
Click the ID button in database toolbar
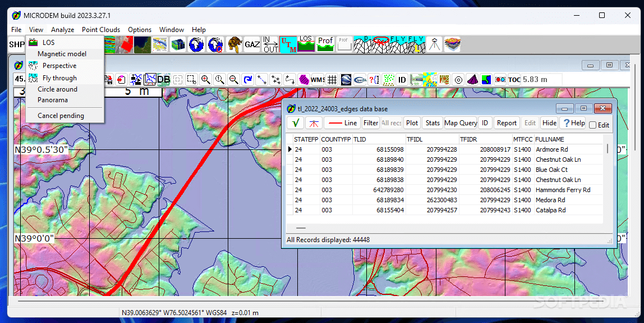click(485, 122)
